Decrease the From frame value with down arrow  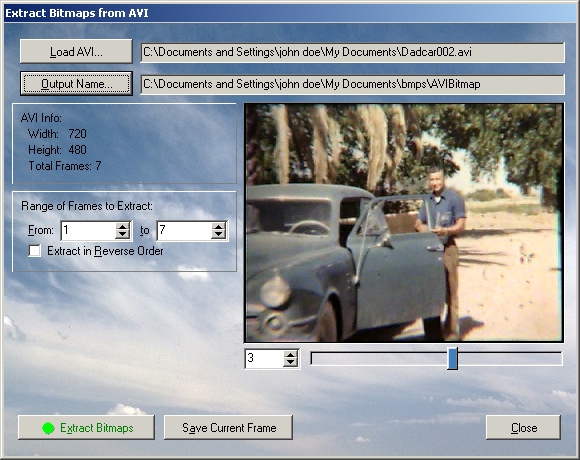point(122,234)
